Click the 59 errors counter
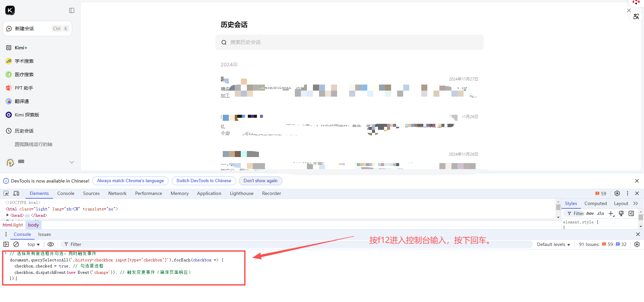 pyautogui.click(x=601, y=194)
